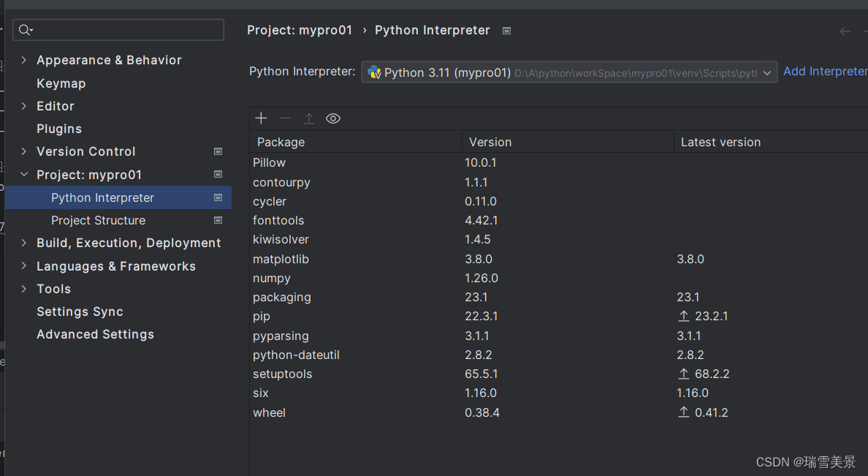Sort by the Package column header
Screen dimensions: 868x476
356,142
